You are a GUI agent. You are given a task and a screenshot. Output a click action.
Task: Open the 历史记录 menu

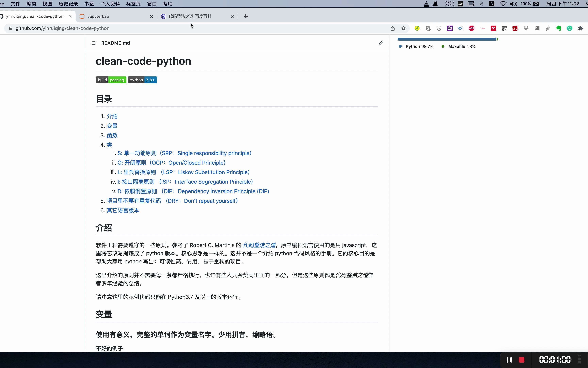68,4
